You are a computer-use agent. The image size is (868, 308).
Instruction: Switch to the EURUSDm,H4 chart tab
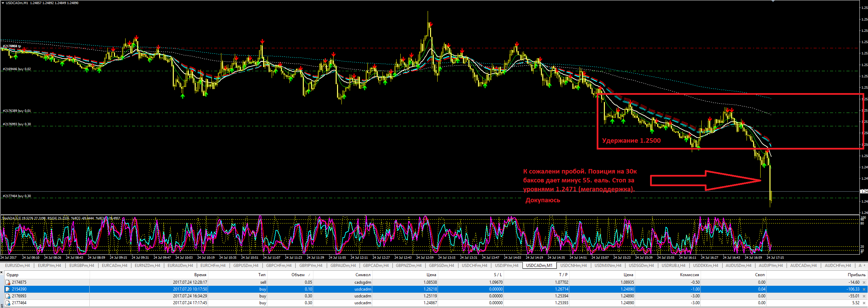pyautogui.click(x=17, y=266)
